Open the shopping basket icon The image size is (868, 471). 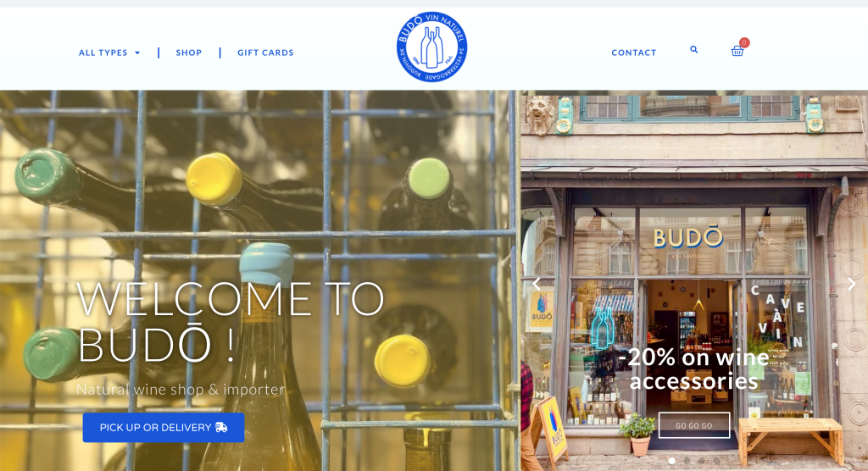point(737,52)
